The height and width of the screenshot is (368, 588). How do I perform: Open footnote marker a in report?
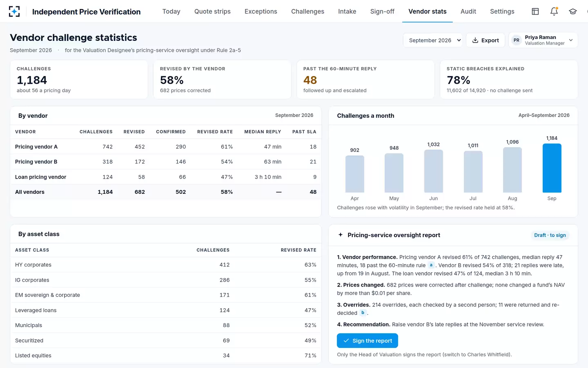click(431, 265)
